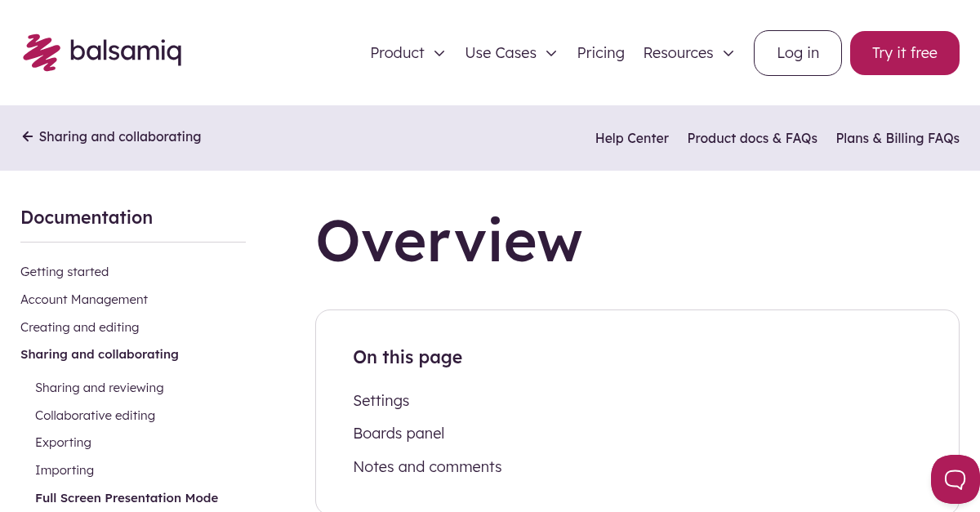Open the Exporting page
Image resolution: width=980 pixels, height=512 pixels.
63,443
